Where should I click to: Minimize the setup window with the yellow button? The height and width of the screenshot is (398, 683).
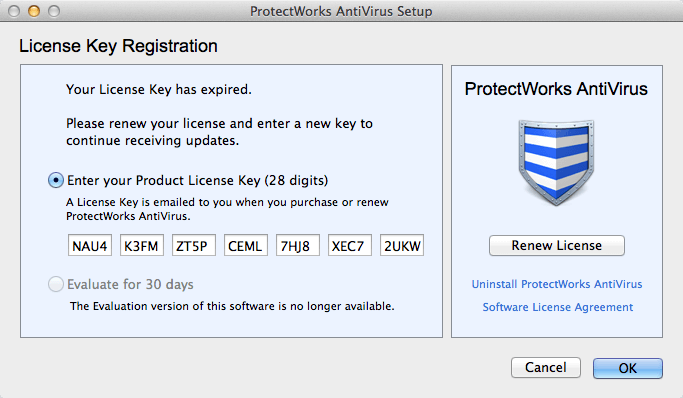click(34, 11)
